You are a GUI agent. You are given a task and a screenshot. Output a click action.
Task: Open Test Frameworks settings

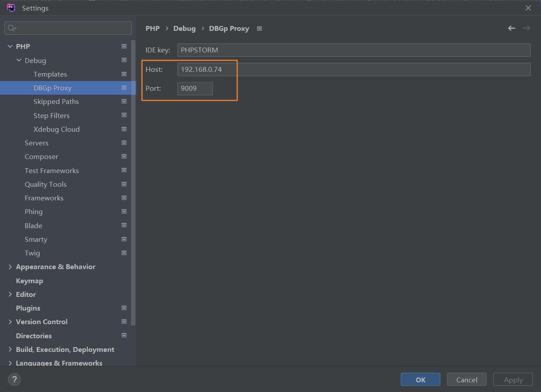[52, 170]
